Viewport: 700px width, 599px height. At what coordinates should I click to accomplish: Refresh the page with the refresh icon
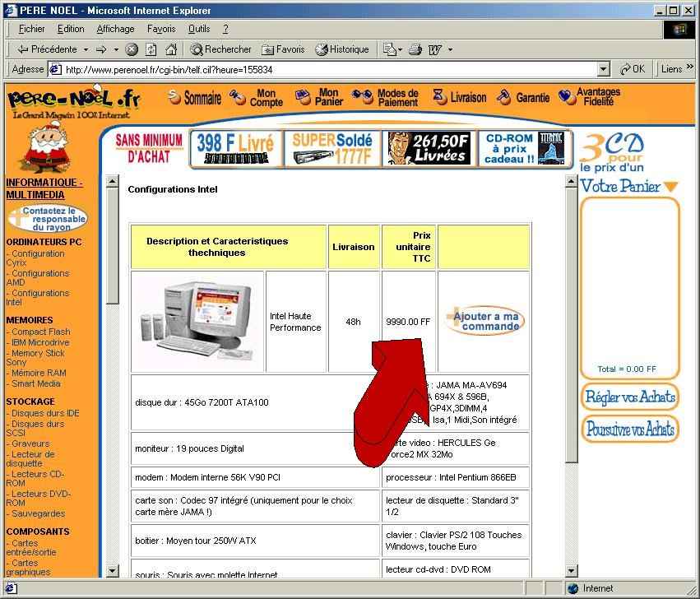151,49
